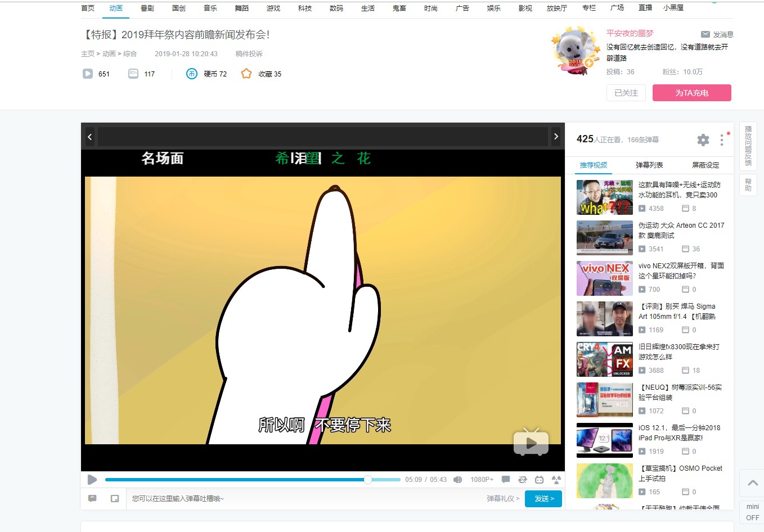
Task: Click the next arrow above the video
Action: tap(556, 136)
